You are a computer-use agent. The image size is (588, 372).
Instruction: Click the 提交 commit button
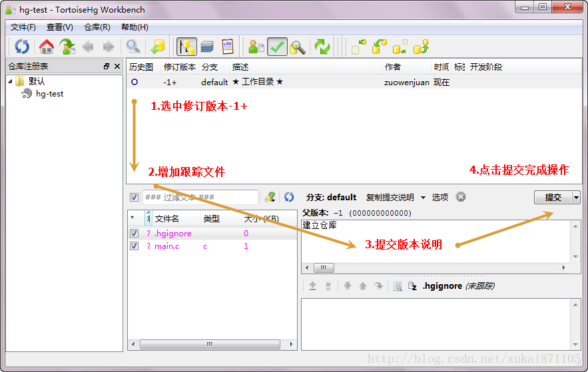(553, 198)
